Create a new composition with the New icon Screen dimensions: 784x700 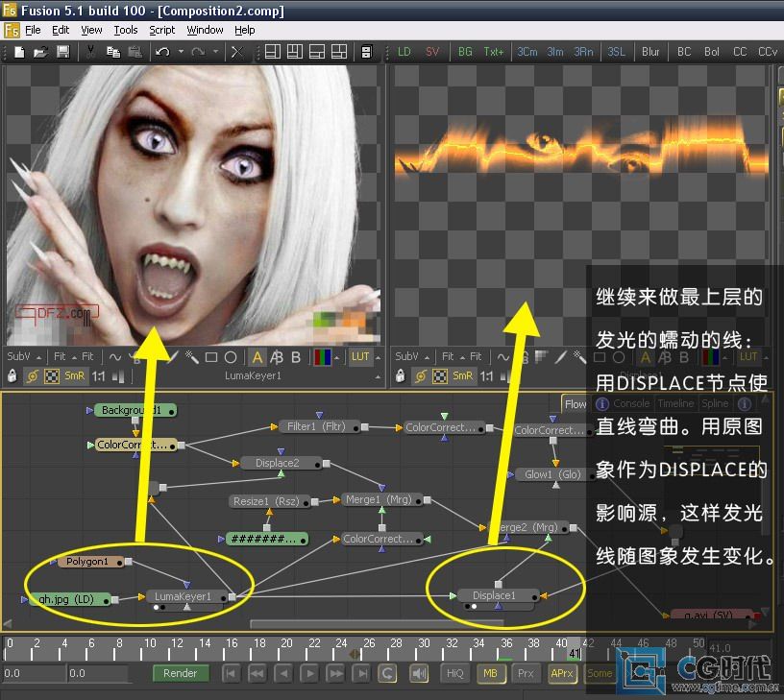pos(19,52)
